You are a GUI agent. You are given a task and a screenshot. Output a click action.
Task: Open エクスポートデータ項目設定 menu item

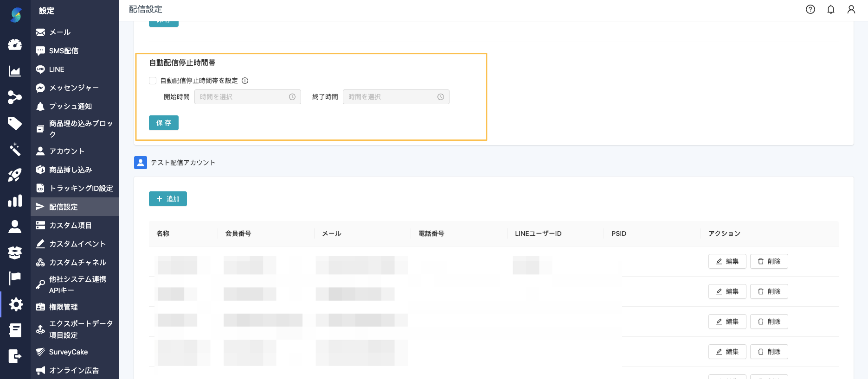[x=75, y=329]
